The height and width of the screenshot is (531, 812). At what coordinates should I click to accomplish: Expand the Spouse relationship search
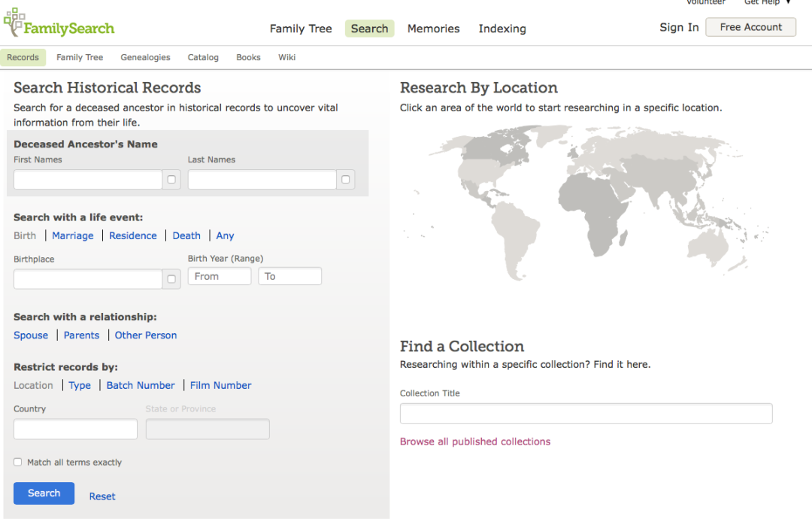coord(31,335)
